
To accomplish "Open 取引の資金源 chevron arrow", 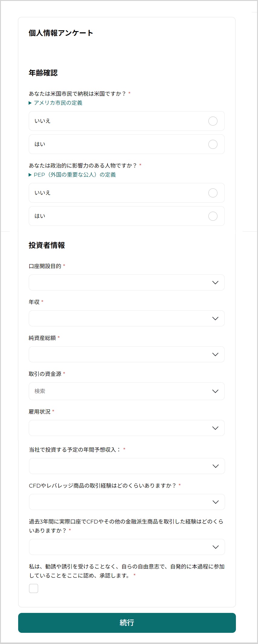I will [215, 391].
